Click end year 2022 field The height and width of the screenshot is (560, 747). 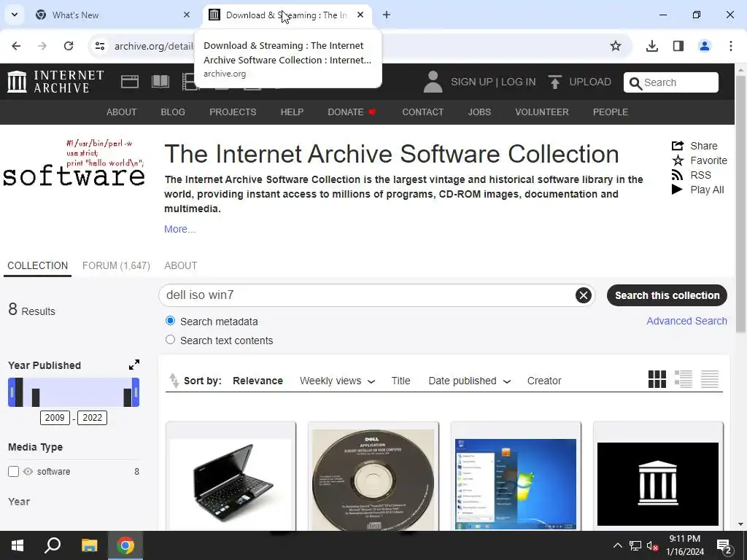coord(93,418)
